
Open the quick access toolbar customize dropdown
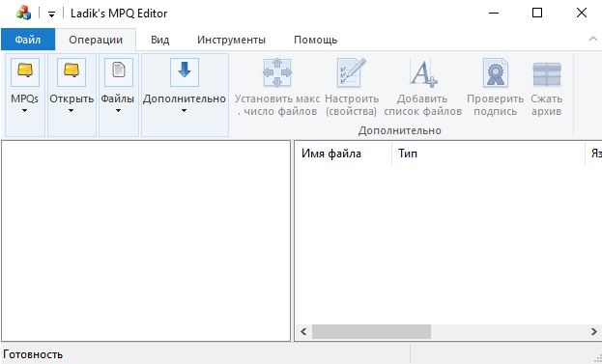click(51, 14)
